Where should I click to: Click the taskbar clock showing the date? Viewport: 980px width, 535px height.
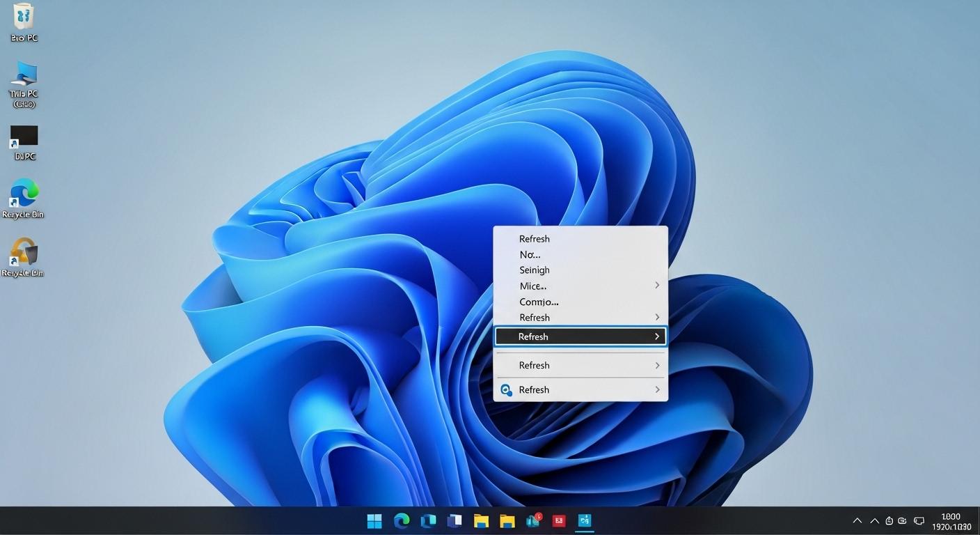tap(951, 521)
